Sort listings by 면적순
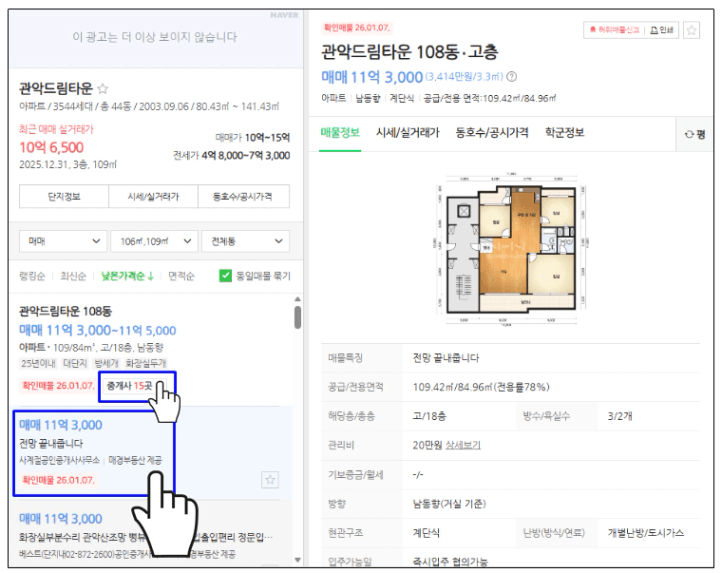This screenshot has height=573, width=722. click(181, 276)
